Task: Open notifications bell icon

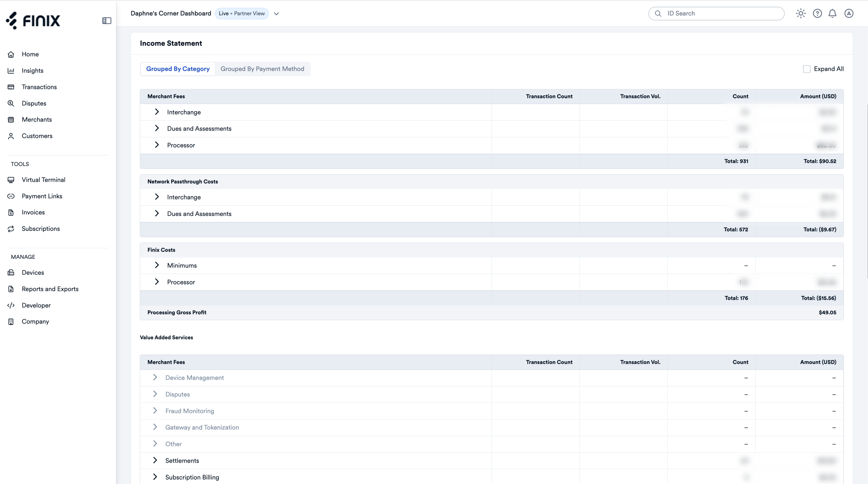Action: point(832,13)
